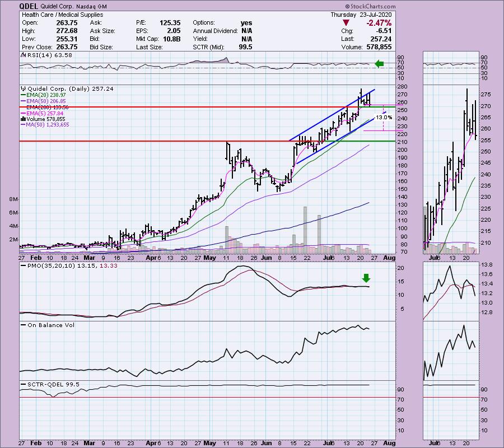504x448 pixels.
Task: Click the Options value yes
Action: (x=246, y=23)
